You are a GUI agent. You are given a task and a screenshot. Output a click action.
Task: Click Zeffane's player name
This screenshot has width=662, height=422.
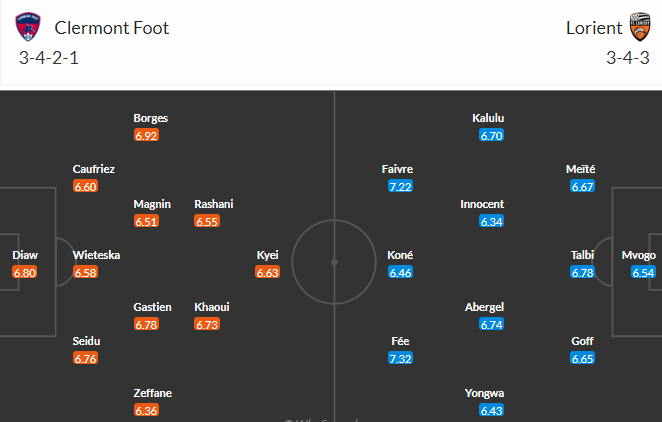153,393
